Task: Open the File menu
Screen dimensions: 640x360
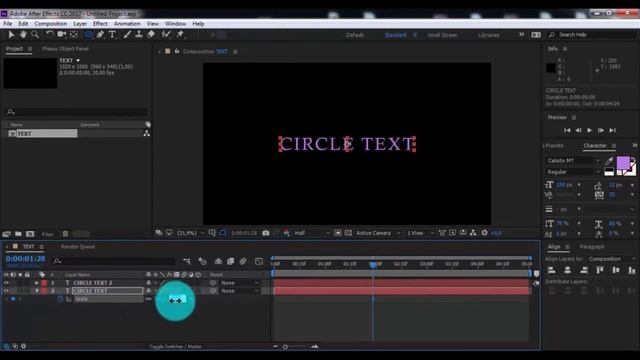Action: pyautogui.click(x=7, y=24)
